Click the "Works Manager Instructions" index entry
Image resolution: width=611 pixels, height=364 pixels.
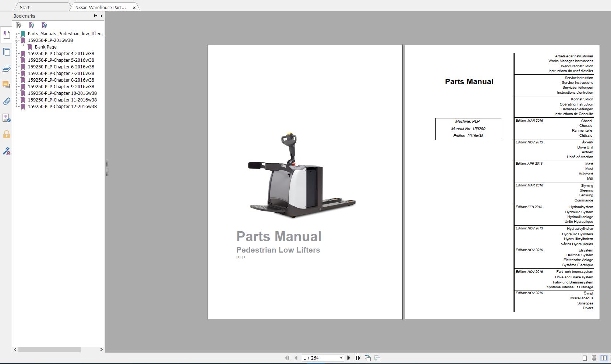pyautogui.click(x=571, y=61)
